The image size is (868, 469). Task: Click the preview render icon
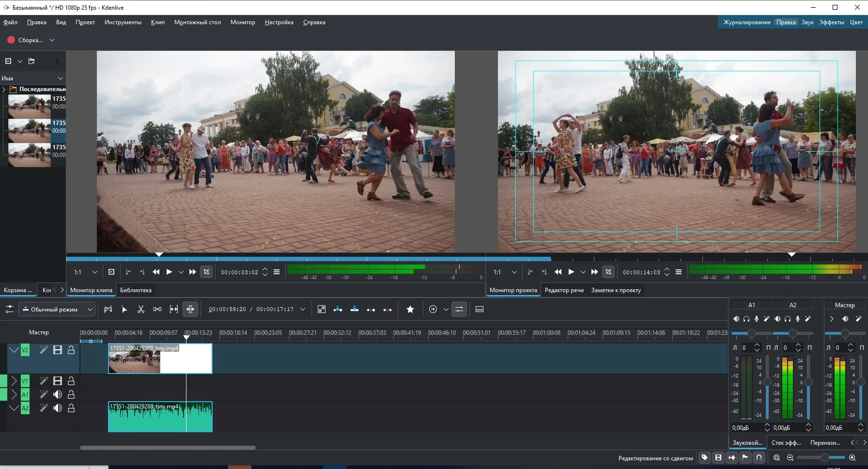click(x=433, y=309)
